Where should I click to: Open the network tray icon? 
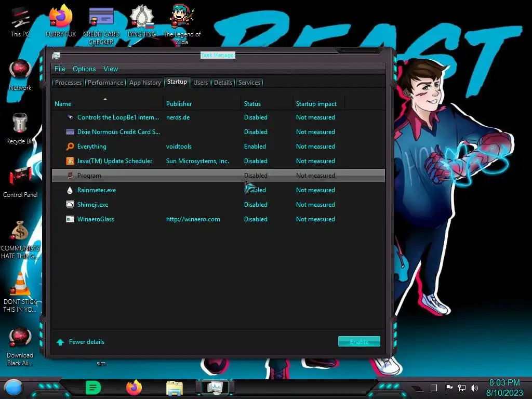pos(462,388)
